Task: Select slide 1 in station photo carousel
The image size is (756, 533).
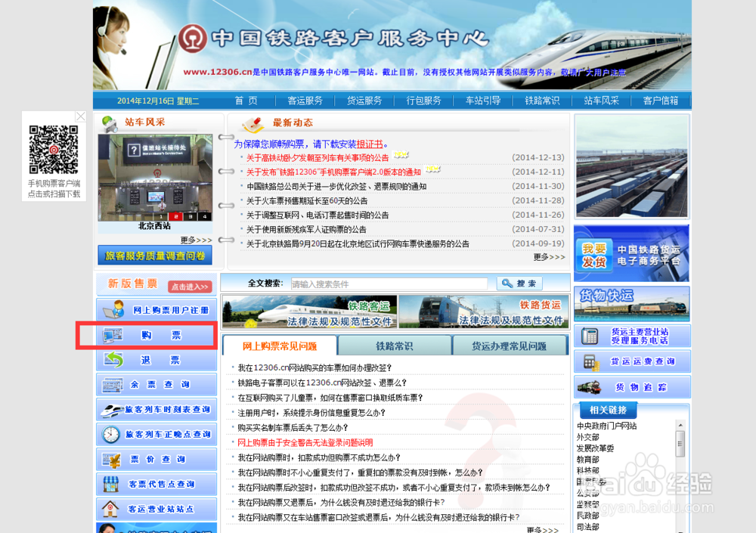Action: pyautogui.click(x=162, y=216)
